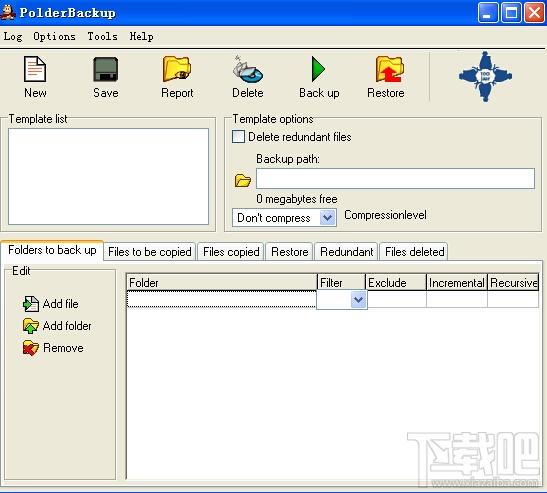Click the Delete disc icon in toolbar
This screenshot has height=493, width=547.
point(248,69)
